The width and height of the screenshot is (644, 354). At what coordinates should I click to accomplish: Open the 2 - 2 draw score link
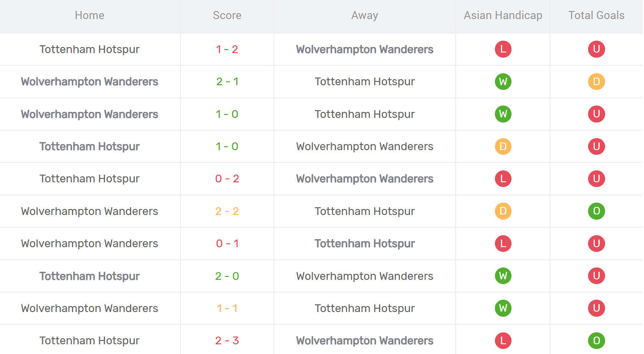(x=227, y=211)
